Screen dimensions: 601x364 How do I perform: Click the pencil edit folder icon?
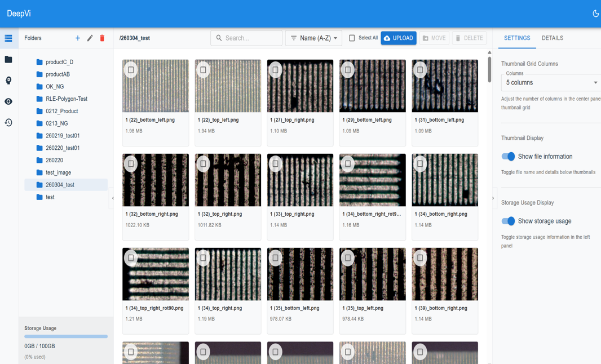pyautogui.click(x=90, y=38)
